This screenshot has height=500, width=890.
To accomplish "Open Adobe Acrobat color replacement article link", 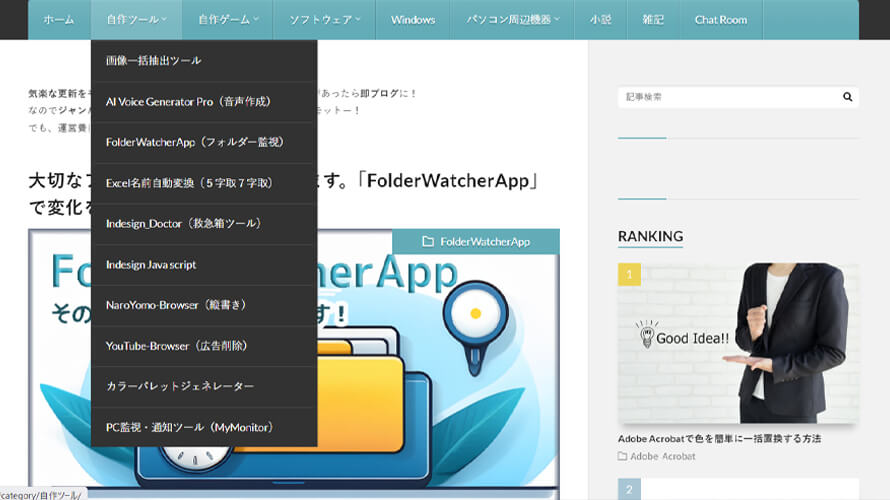I will pyautogui.click(x=719, y=439).
